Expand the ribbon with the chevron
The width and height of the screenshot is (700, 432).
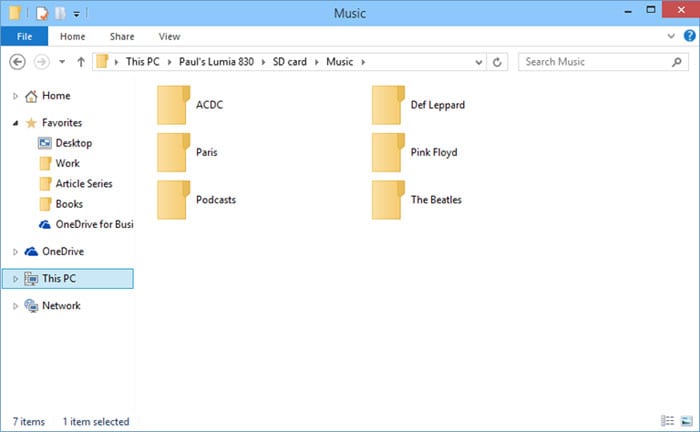point(671,36)
